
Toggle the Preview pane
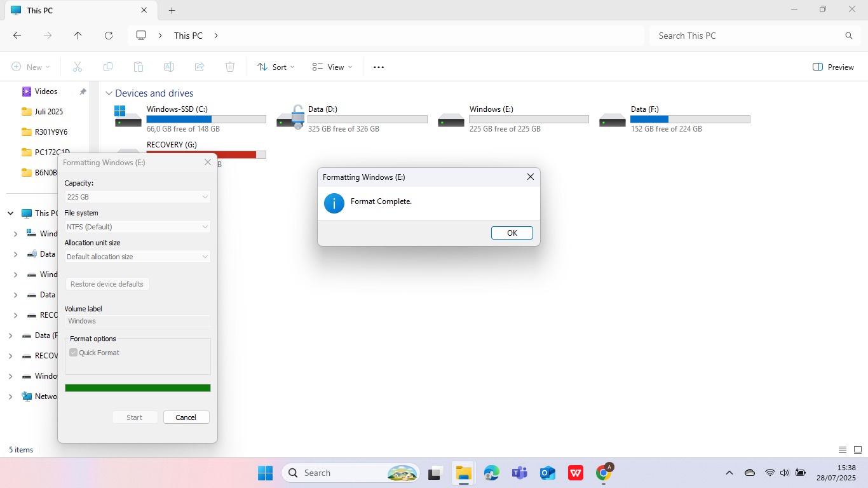pyautogui.click(x=833, y=67)
